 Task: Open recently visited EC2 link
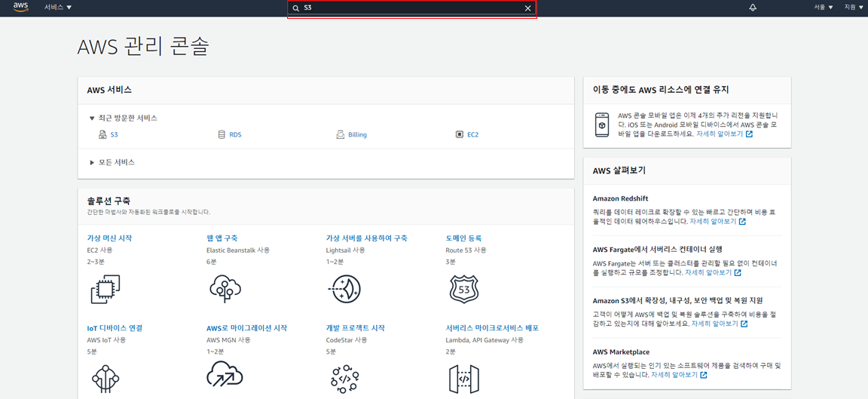pyautogui.click(x=472, y=135)
